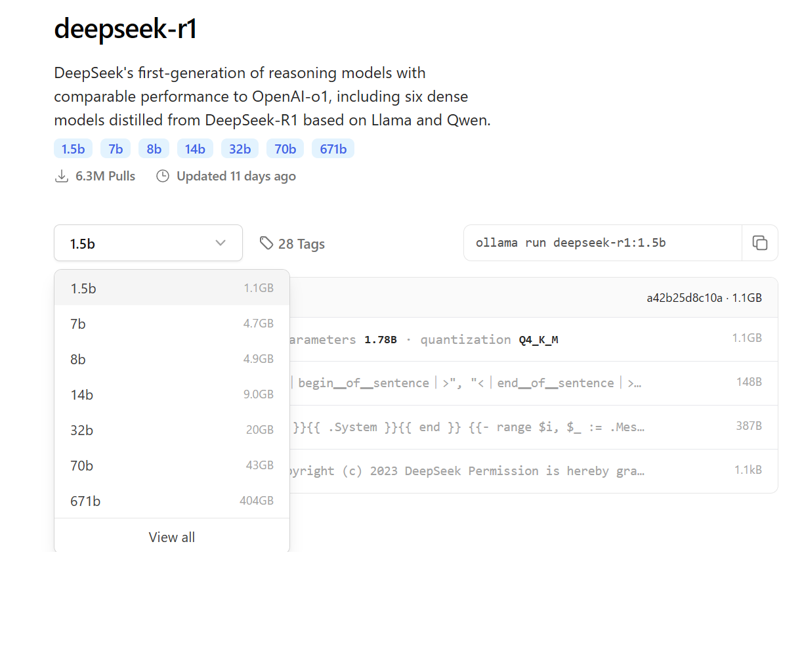Click the 70b blue tag badge
This screenshot has width=802, height=672.
tap(285, 149)
